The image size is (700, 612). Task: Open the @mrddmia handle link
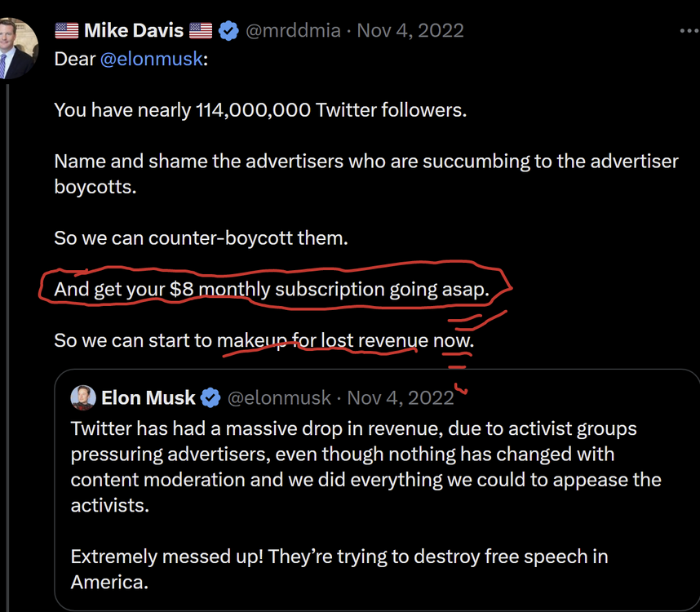point(294,31)
